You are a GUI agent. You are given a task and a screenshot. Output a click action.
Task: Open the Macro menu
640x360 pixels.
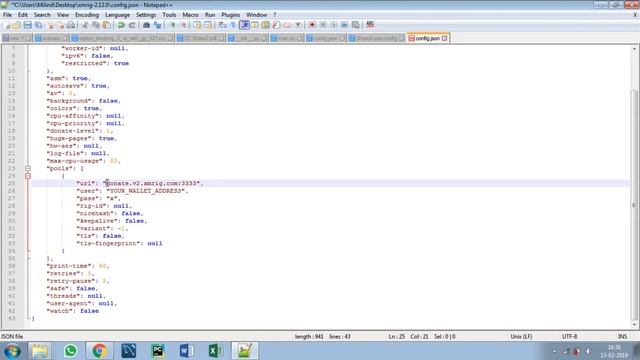[x=190, y=15]
